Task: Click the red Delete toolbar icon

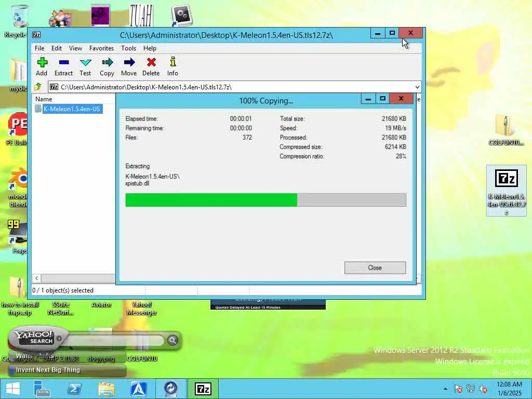Action: tap(151, 66)
